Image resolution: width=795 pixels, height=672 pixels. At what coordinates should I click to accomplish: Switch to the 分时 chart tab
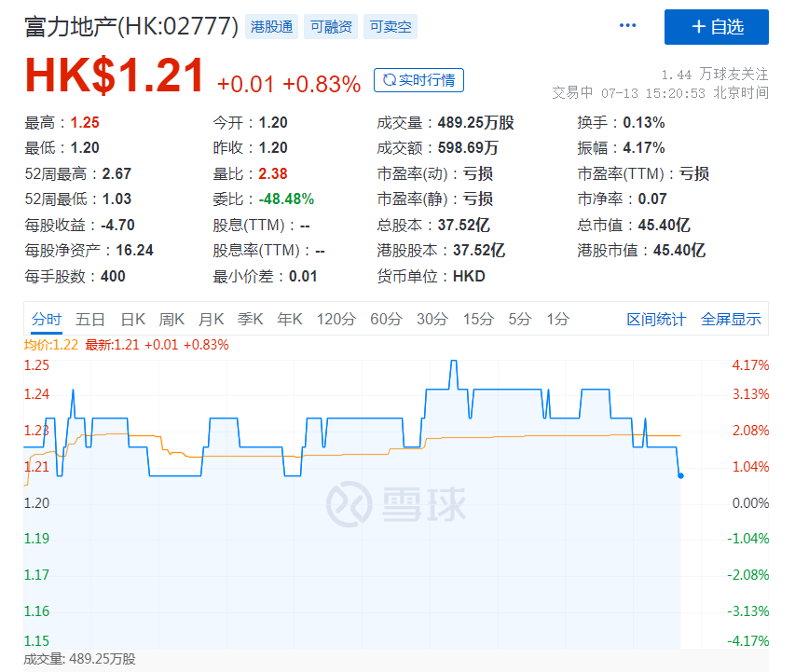46,319
